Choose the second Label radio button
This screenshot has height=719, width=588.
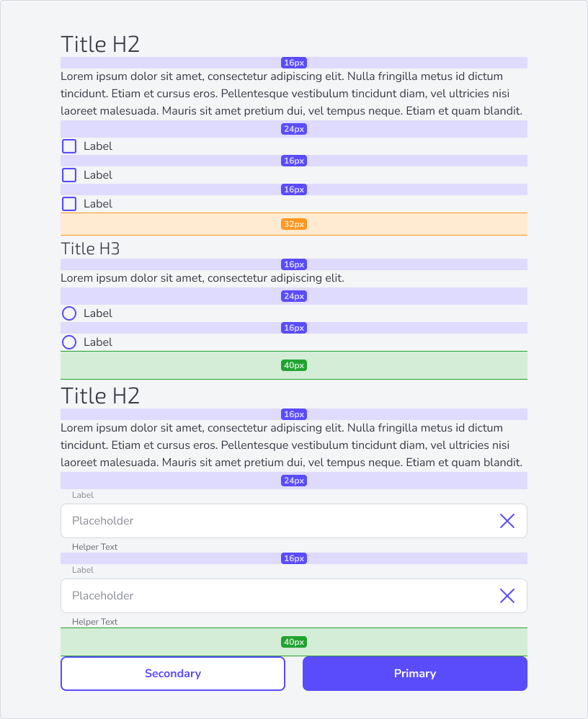(69, 342)
